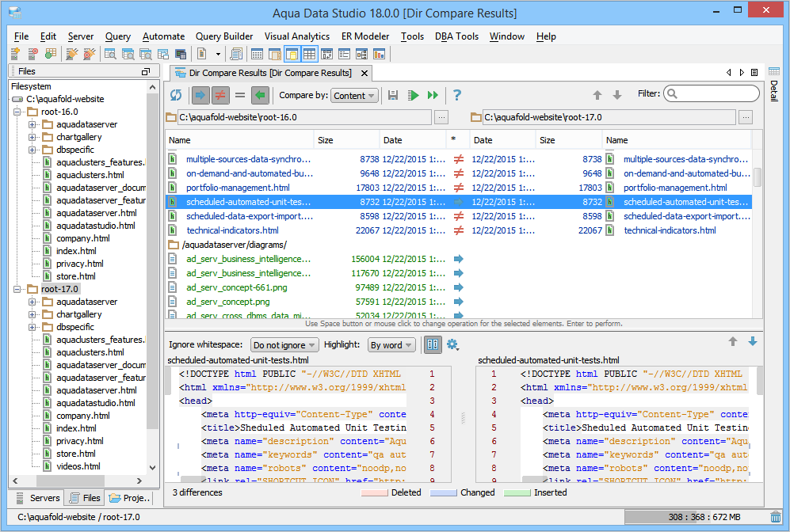Switch to the Projects tab at the bottom
Image resolution: width=790 pixels, height=532 pixels.
[129, 498]
